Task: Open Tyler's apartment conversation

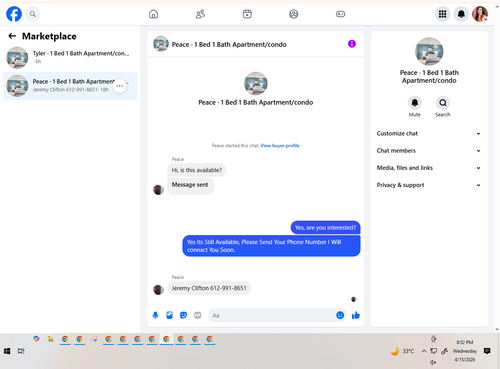Action: coord(70,57)
